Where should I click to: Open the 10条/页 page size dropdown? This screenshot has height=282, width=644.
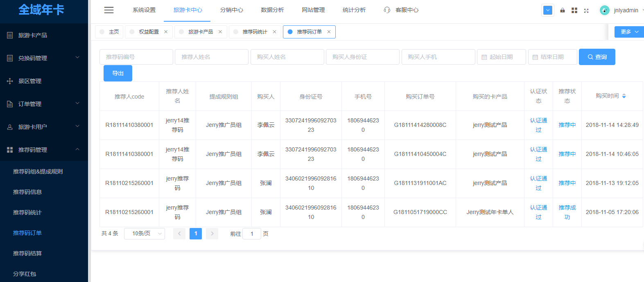[x=144, y=234]
